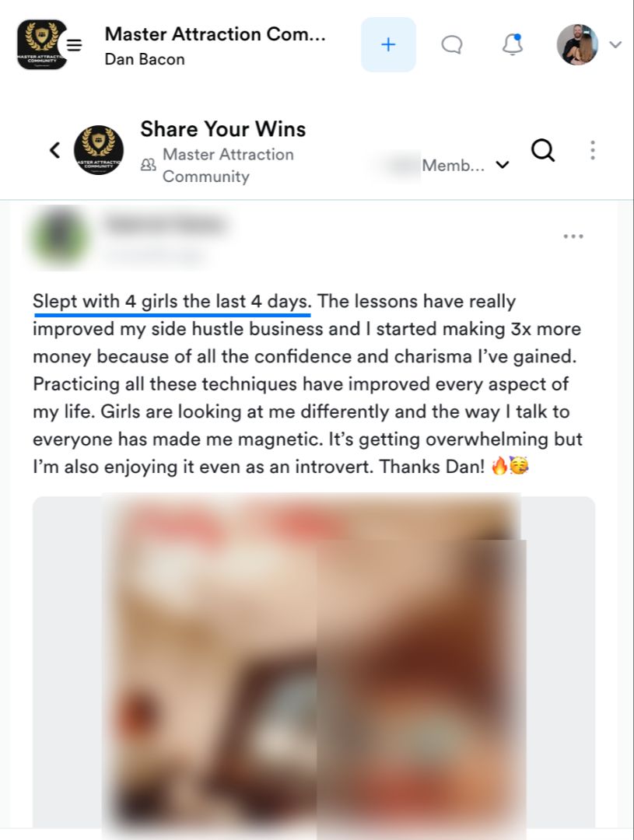Open search with the magnifier icon
Image resolution: width=634 pixels, height=840 pixels.
tap(542, 151)
